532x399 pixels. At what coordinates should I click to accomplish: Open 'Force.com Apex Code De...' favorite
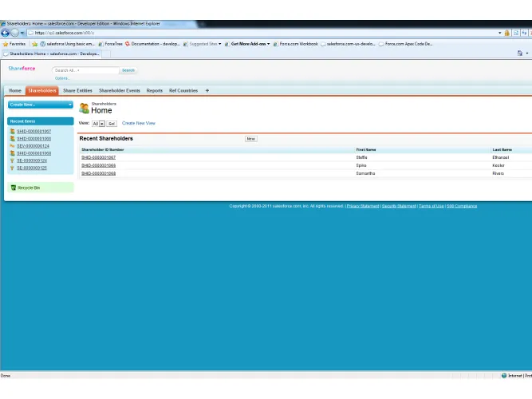click(405, 44)
